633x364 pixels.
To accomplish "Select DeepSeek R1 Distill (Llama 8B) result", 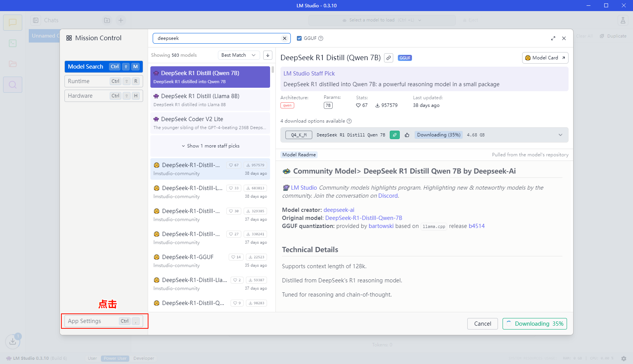I will (x=210, y=100).
